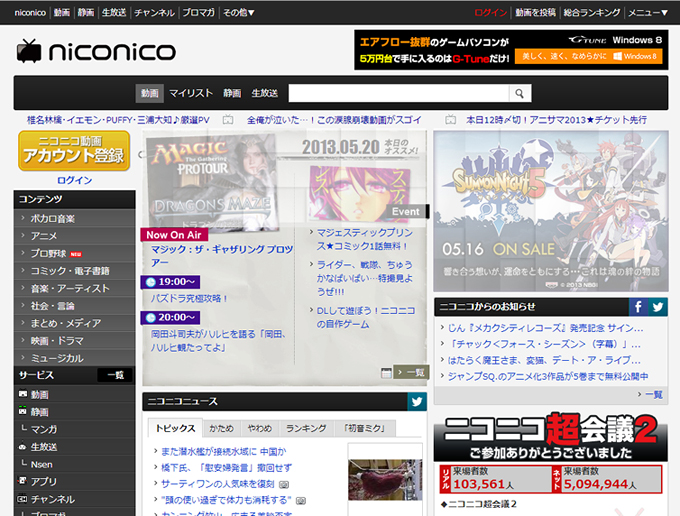Click the アプリ service icon in sidebar
Image resolution: width=680 pixels, height=516 pixels.
pyautogui.click(x=23, y=480)
